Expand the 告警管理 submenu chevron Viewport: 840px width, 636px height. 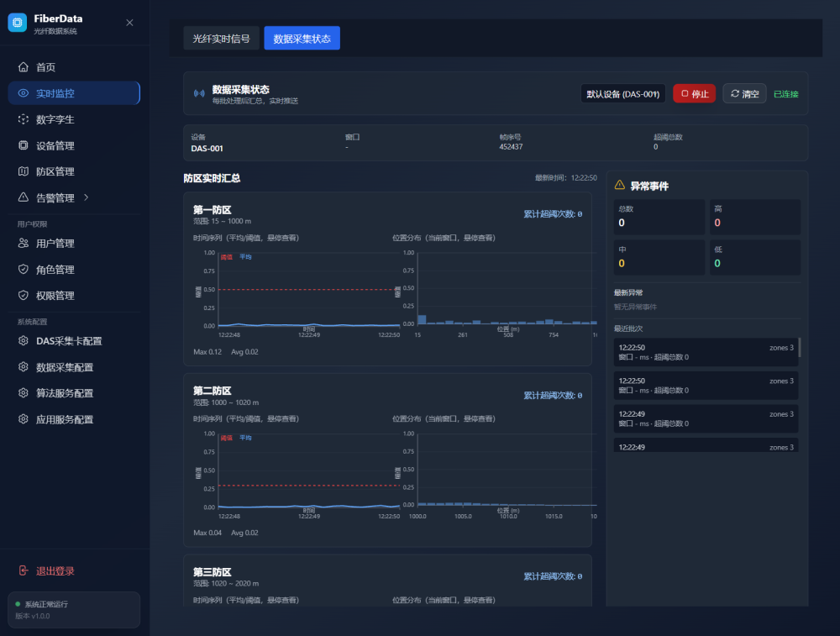coord(86,197)
